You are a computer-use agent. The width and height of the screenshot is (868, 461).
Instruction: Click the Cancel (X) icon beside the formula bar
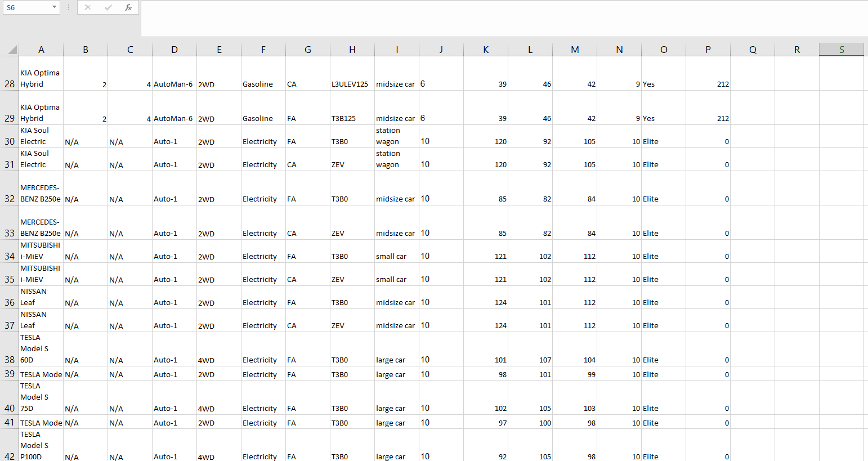[x=88, y=7]
